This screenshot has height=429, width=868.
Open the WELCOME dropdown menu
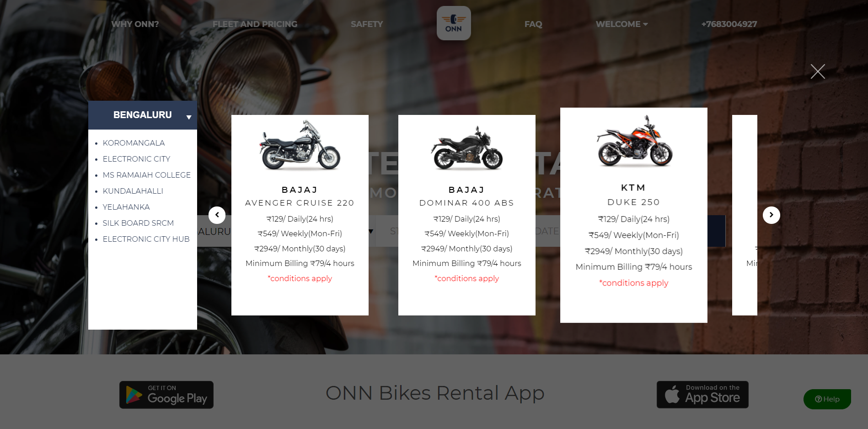622,24
